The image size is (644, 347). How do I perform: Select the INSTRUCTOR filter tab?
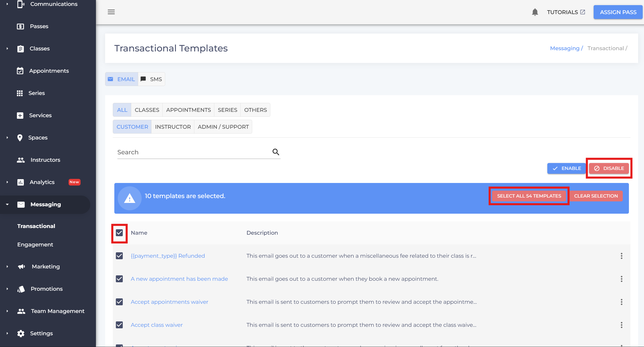173,127
